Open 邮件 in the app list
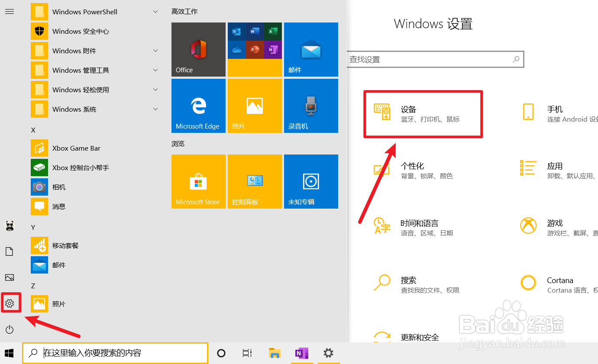598x364 pixels. [95, 265]
